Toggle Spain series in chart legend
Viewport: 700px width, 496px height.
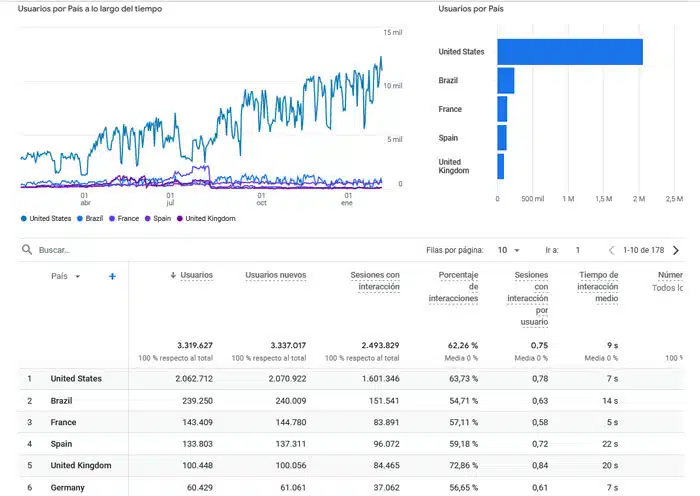[x=158, y=218]
